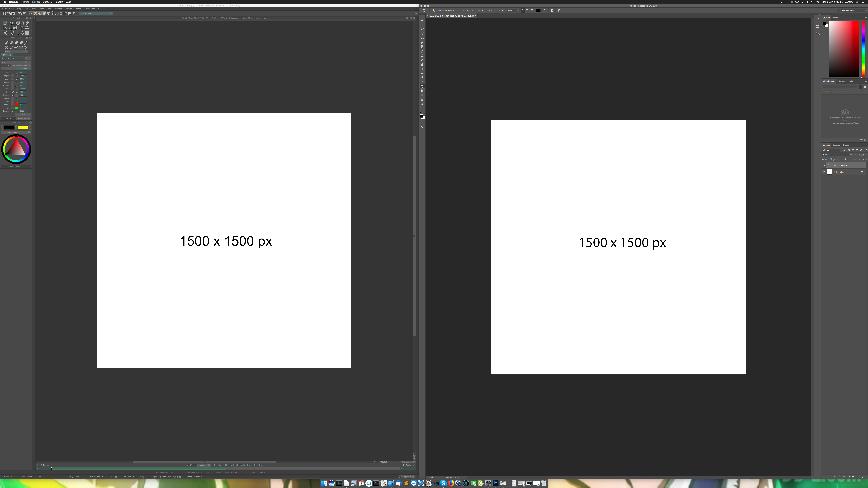Center-align text in Photoshop options bar
The height and width of the screenshot is (488, 868).
click(x=527, y=11)
